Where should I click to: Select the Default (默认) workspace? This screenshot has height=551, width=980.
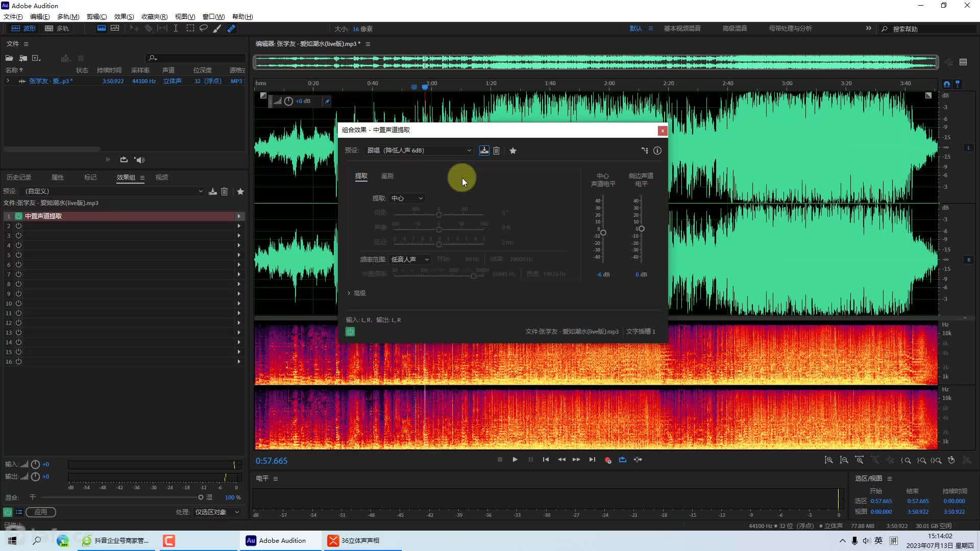(635, 29)
